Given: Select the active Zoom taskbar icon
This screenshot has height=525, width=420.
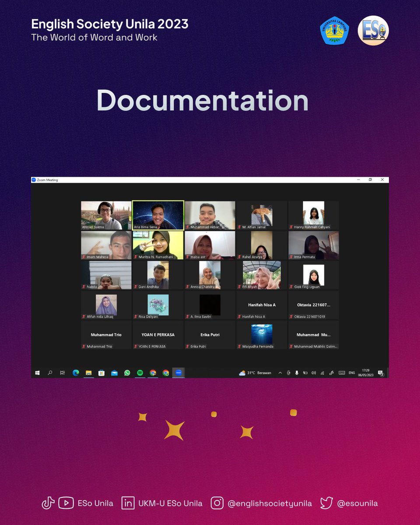Looking at the screenshot, I should [x=178, y=373].
